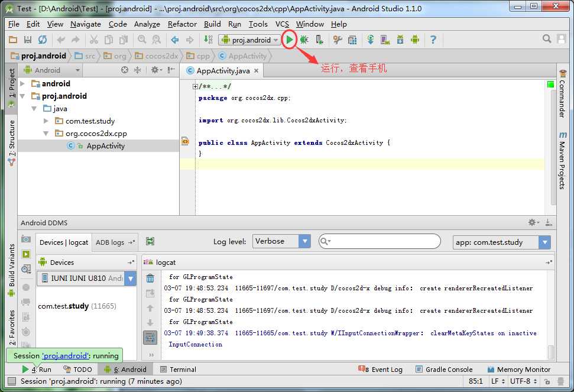Open the Build menu
Image resolution: width=574 pixels, height=392 pixels.
click(x=212, y=24)
